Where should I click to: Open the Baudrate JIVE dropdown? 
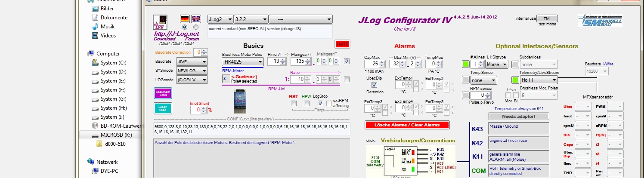(x=192, y=61)
